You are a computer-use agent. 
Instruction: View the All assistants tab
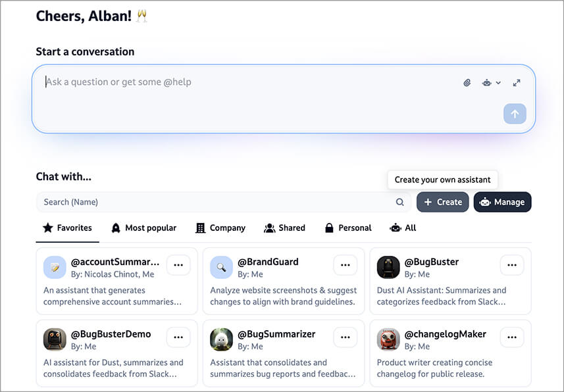[403, 228]
